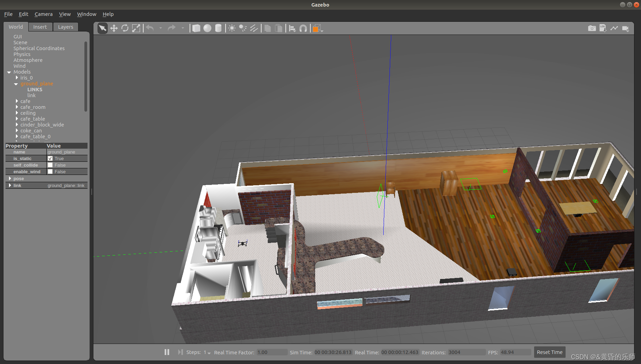Open the data logger icon
Image resolution: width=641 pixels, height=364 pixels.
[x=603, y=28]
